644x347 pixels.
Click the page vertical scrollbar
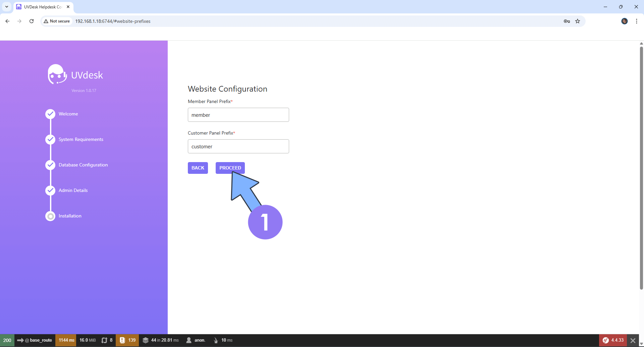click(641, 168)
